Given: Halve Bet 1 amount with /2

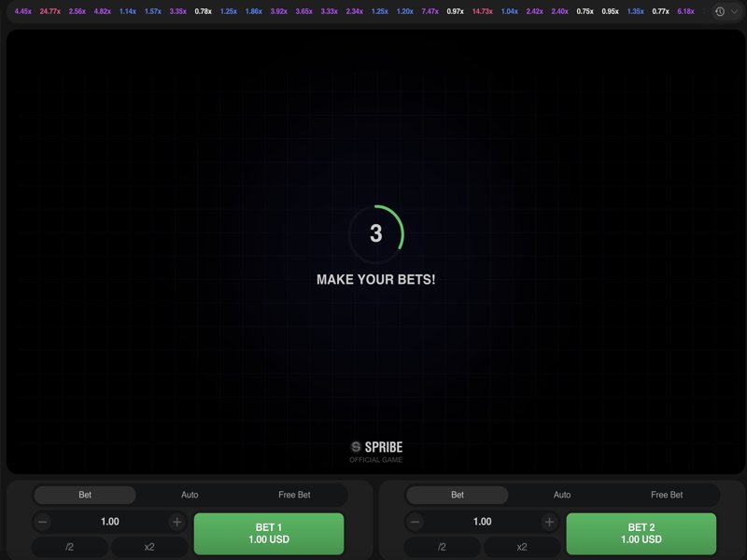Looking at the screenshot, I should (69, 547).
